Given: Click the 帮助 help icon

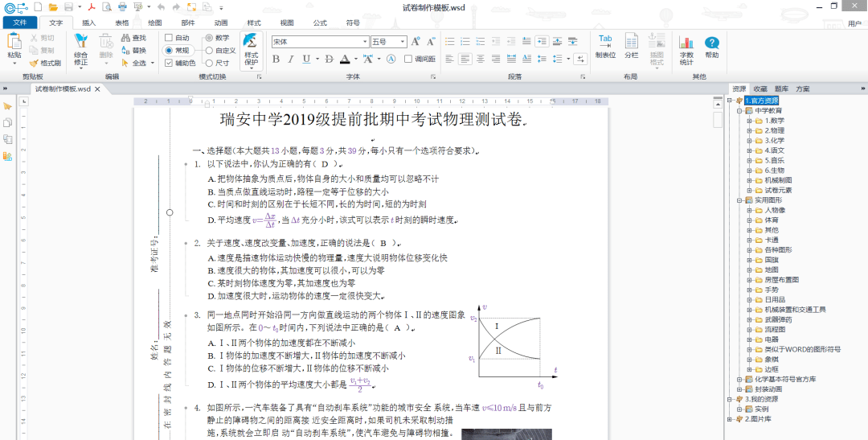Looking at the screenshot, I should coord(711,49).
